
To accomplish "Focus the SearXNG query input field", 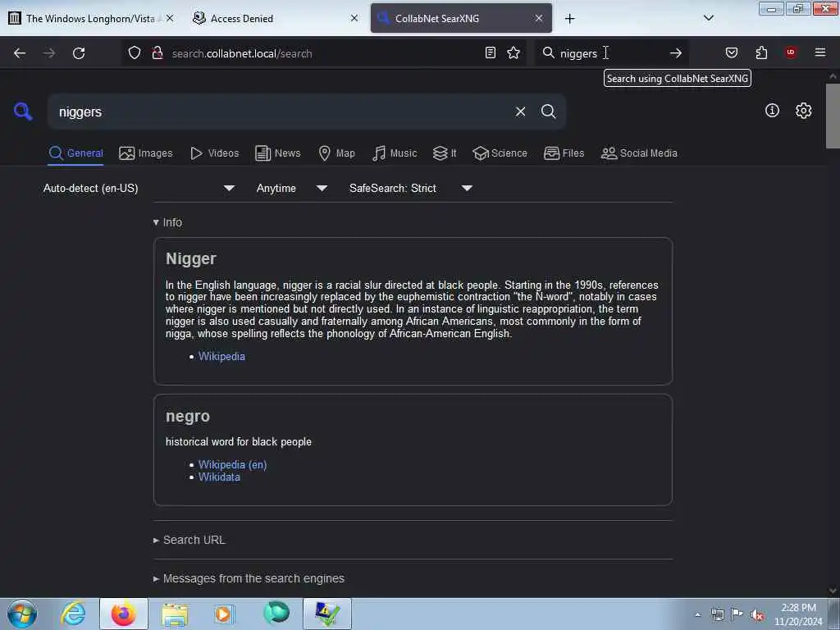I will 281,112.
